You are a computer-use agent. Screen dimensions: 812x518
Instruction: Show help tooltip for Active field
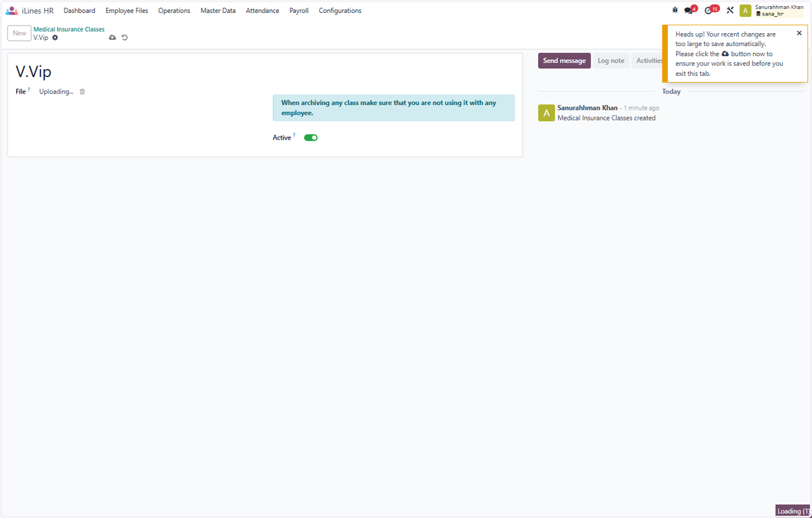pyautogui.click(x=294, y=135)
